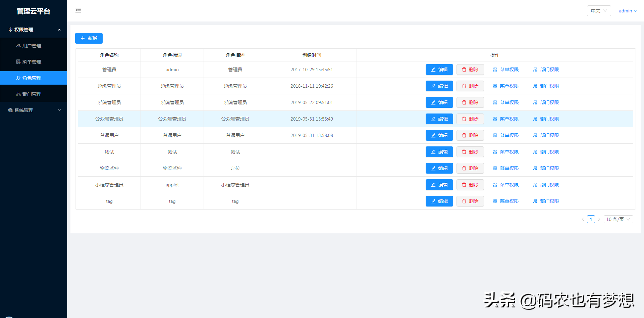Open 菜单权限 for 小程序管理员 row
644x318 pixels.
506,185
